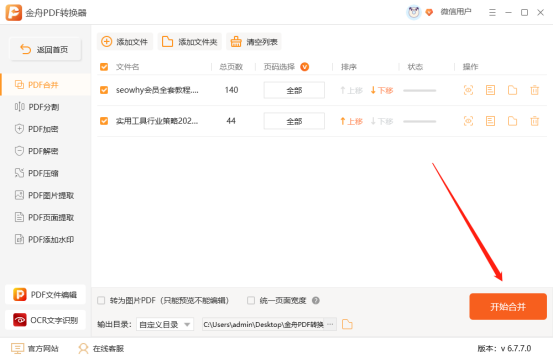The height and width of the screenshot is (360, 553).
Task: Switch to PDF分割 in sidebar
Action: pyautogui.click(x=45, y=107)
